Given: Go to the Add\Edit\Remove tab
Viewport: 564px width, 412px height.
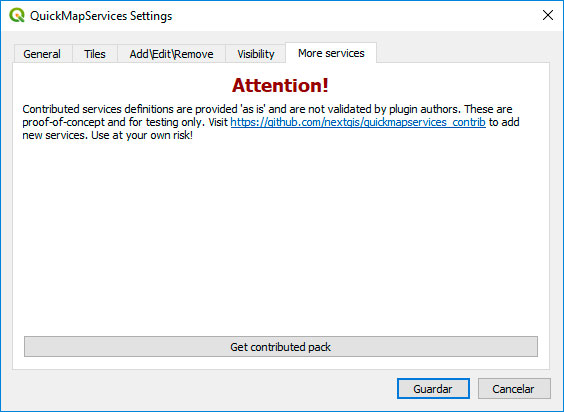Looking at the screenshot, I should point(171,54).
